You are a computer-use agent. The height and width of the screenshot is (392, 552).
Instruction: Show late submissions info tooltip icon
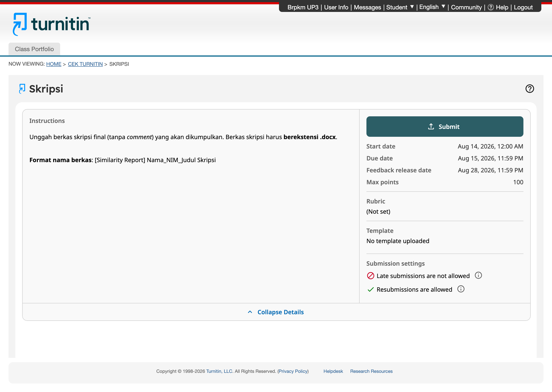point(478,275)
